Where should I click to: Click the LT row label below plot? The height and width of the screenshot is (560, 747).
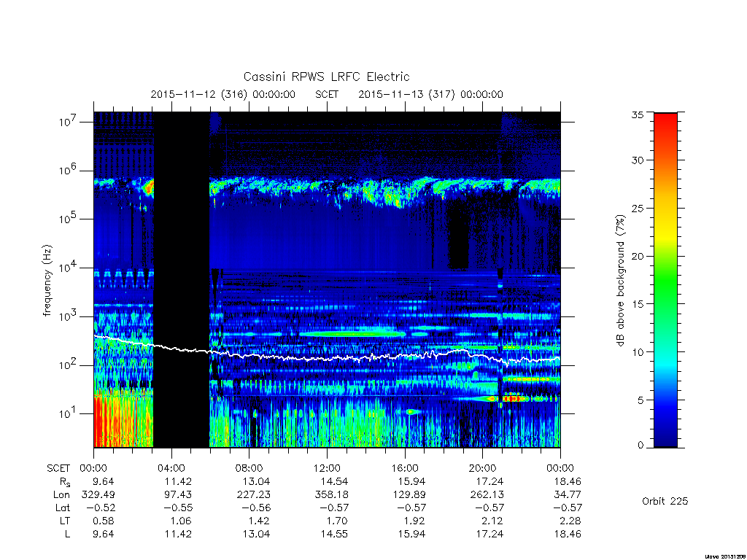[x=65, y=521]
